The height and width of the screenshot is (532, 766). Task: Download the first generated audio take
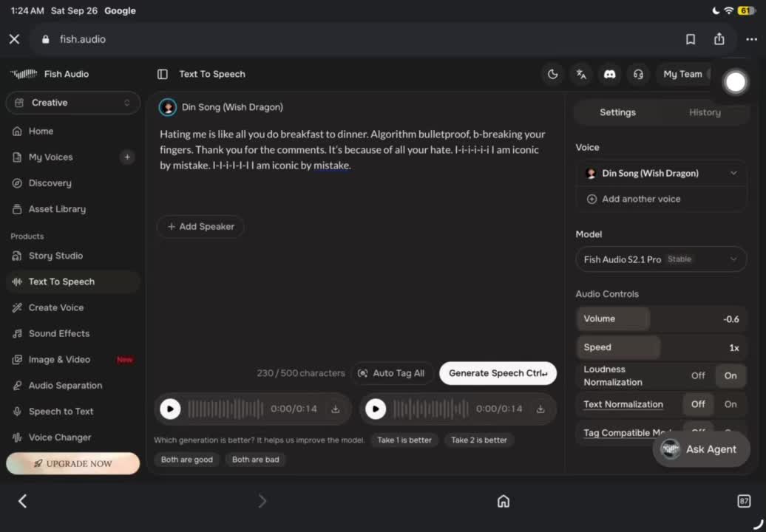point(335,409)
